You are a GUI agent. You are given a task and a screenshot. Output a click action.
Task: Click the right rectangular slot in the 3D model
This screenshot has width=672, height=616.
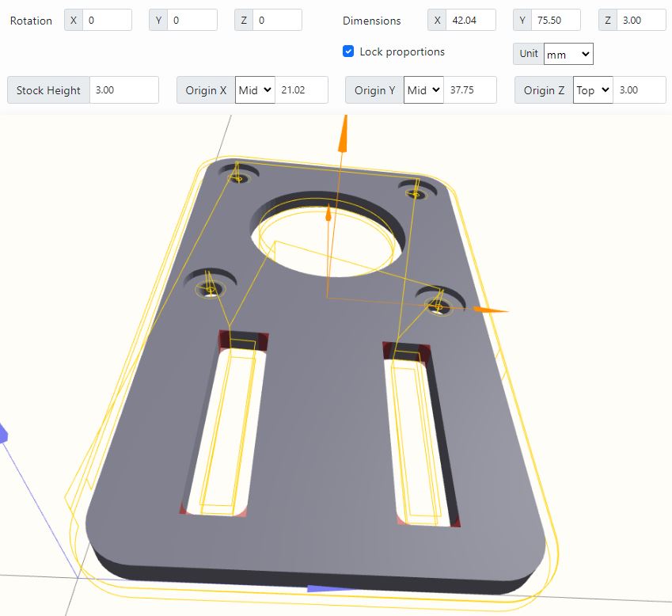422,435
